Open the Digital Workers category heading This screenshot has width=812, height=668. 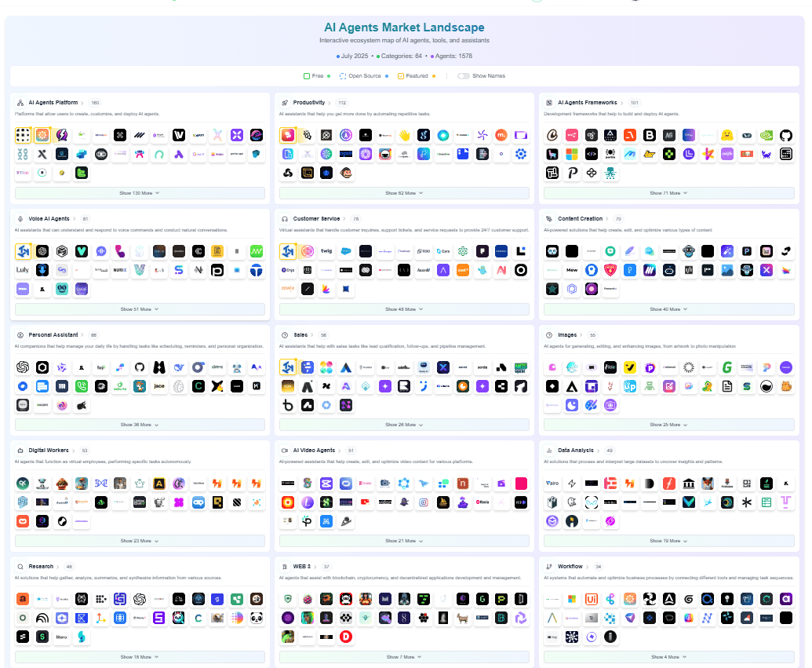pyautogui.click(x=49, y=451)
